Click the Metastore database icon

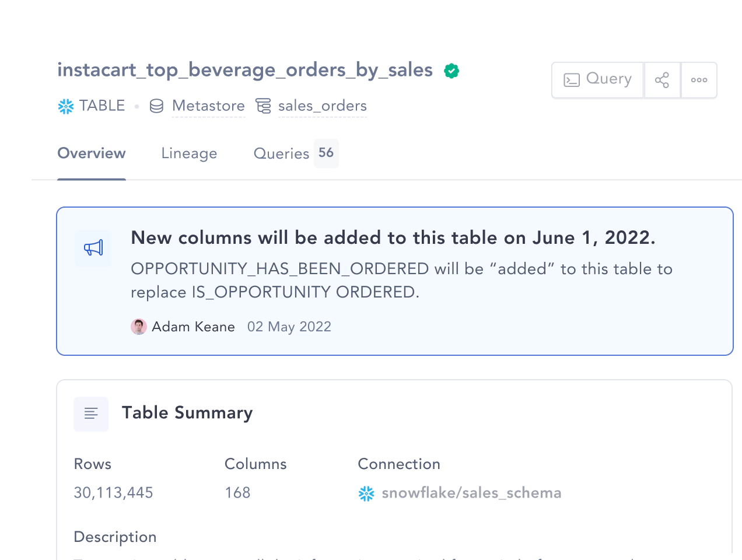(156, 106)
